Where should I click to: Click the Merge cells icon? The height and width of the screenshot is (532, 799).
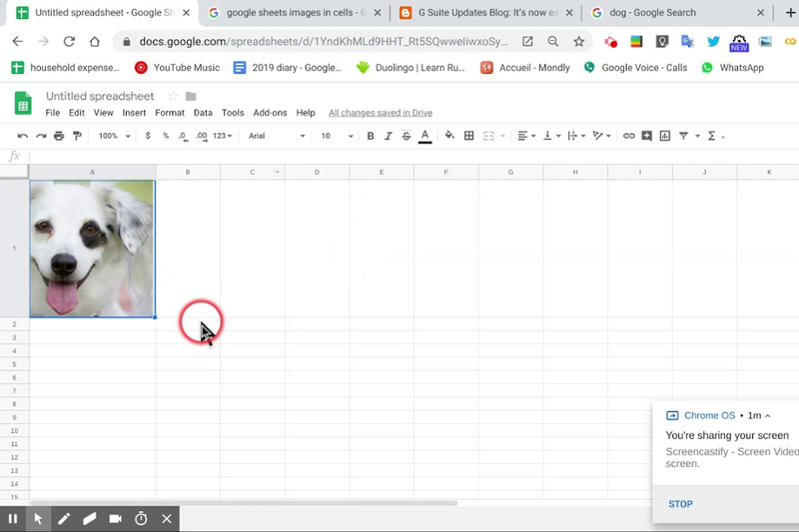pos(488,136)
